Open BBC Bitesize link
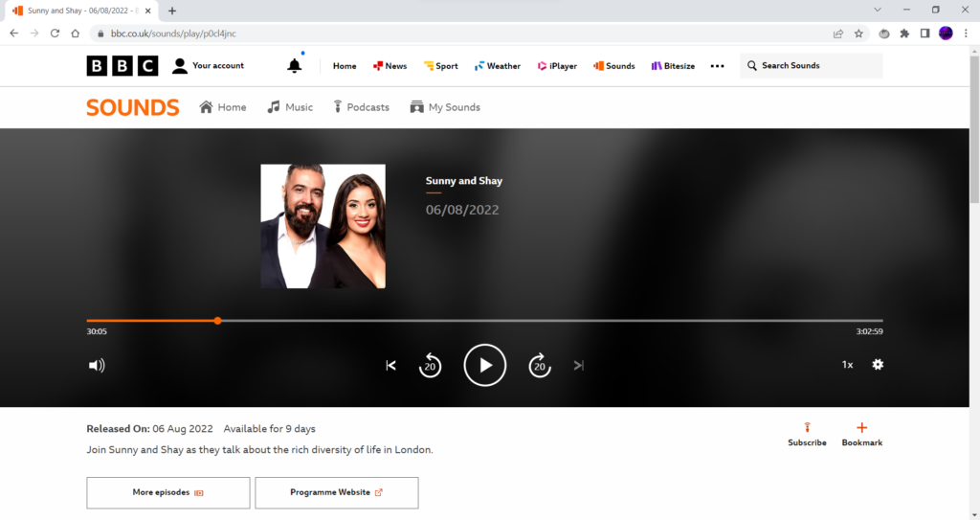 pyautogui.click(x=673, y=66)
